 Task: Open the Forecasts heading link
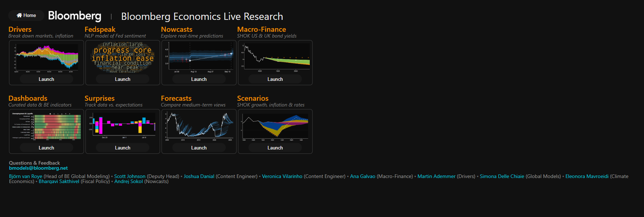coord(176,98)
